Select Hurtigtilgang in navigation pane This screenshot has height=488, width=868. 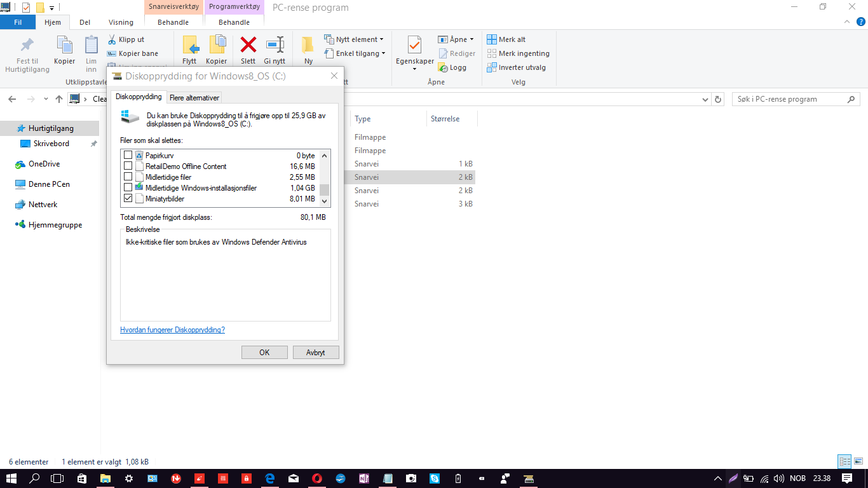pyautogui.click(x=50, y=128)
